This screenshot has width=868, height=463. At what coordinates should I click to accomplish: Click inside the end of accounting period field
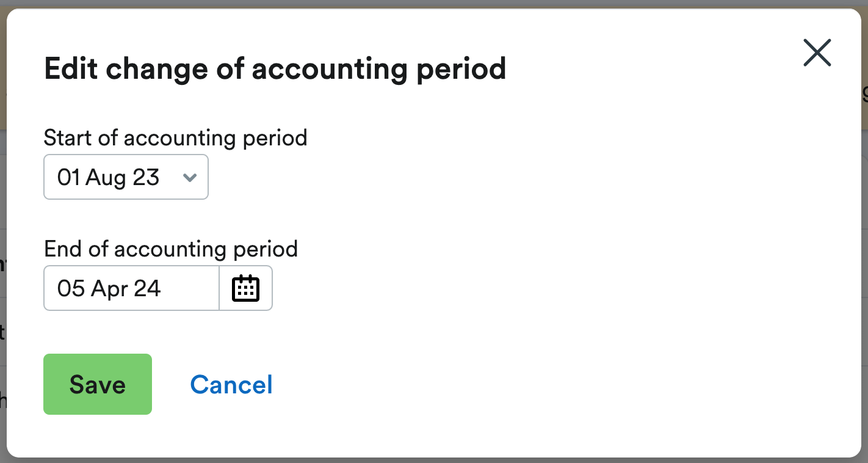coord(131,288)
